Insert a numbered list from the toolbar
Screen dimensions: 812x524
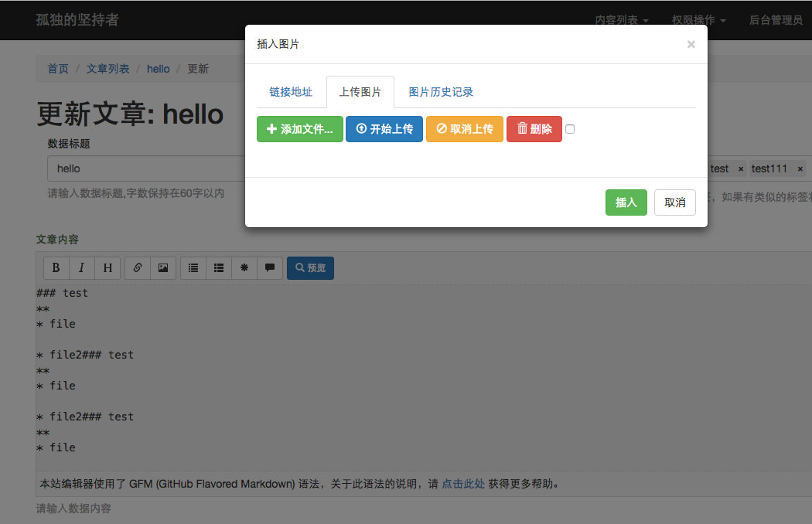pyautogui.click(x=219, y=267)
